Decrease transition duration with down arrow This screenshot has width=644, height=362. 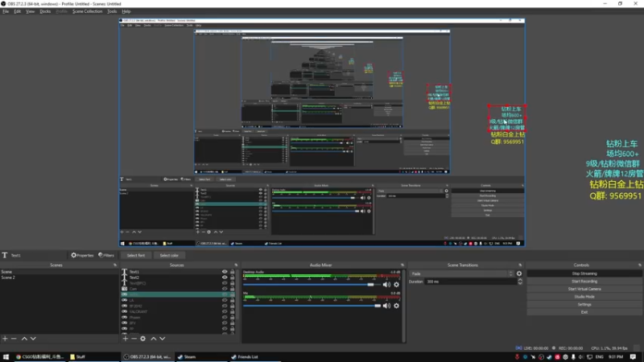pyautogui.click(x=520, y=283)
